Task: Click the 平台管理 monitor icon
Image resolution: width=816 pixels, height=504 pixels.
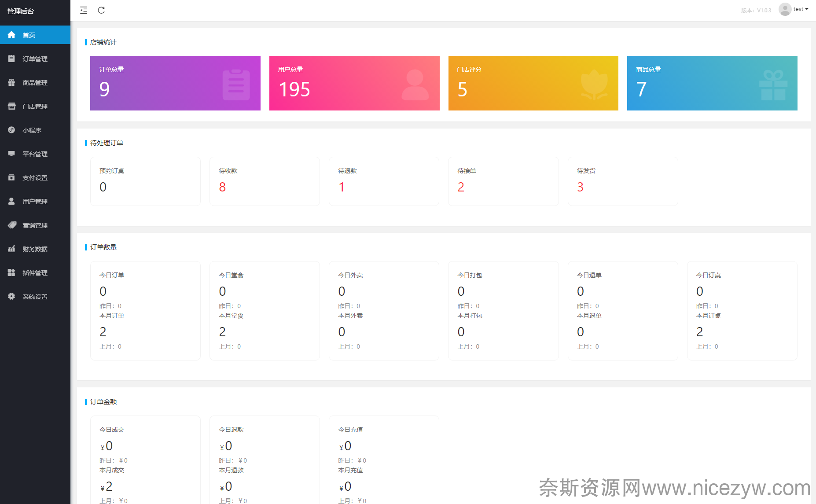Action: (x=11, y=154)
